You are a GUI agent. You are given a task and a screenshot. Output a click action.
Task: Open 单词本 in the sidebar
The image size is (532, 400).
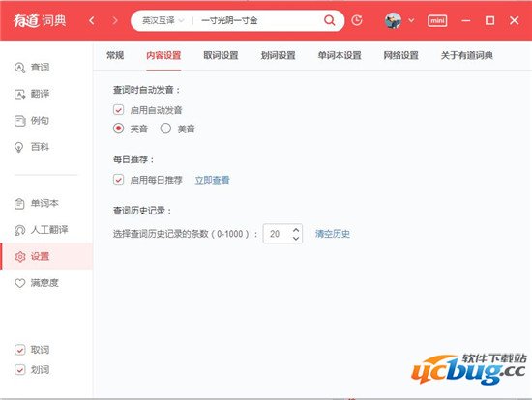pos(37,203)
